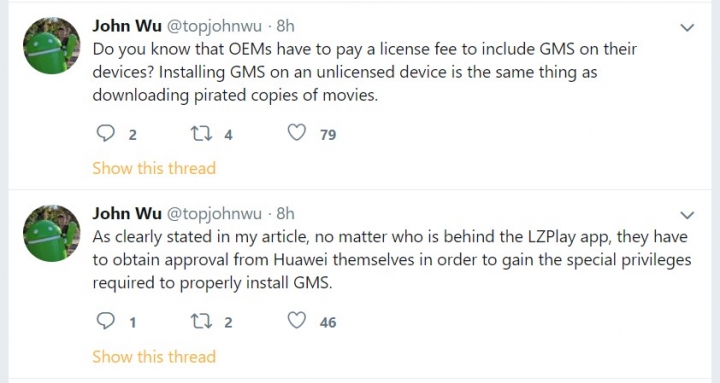Like the tweet about Huawei approval
720x383 pixels.
click(297, 321)
